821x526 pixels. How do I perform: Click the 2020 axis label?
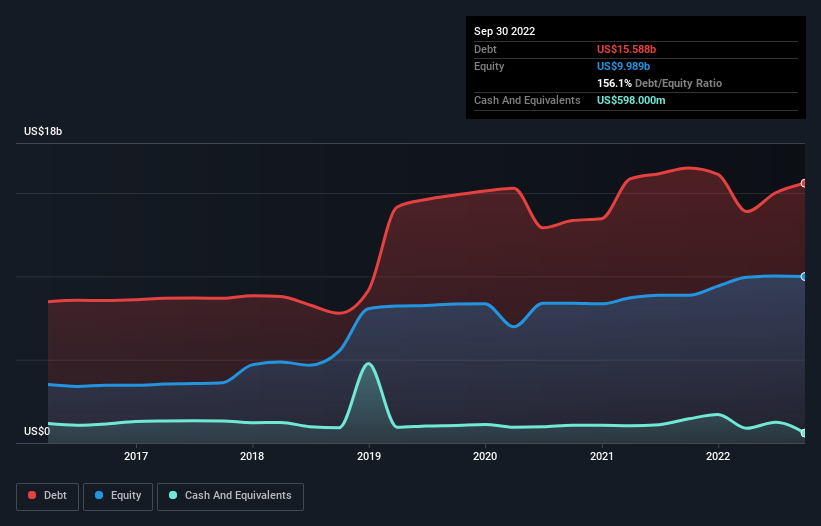(x=485, y=456)
